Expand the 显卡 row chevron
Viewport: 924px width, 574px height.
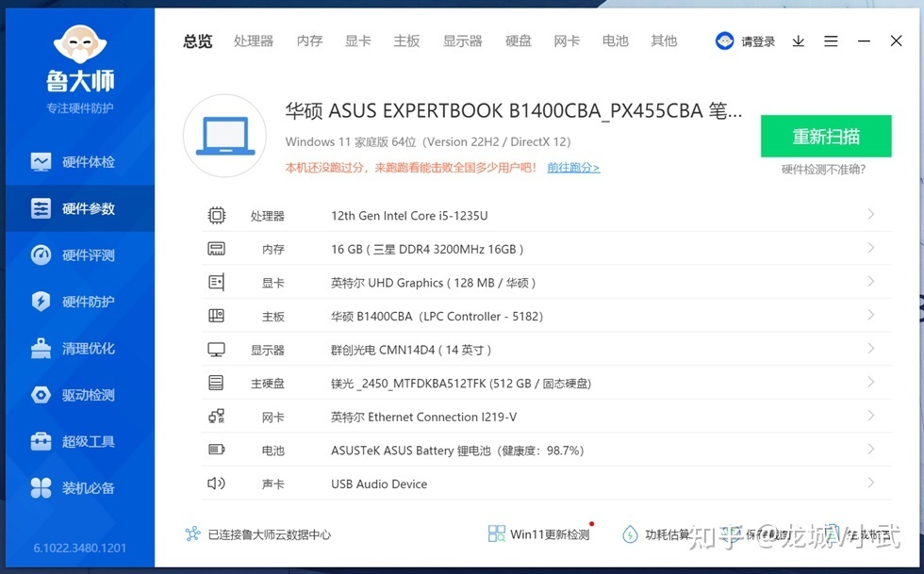coord(871,282)
